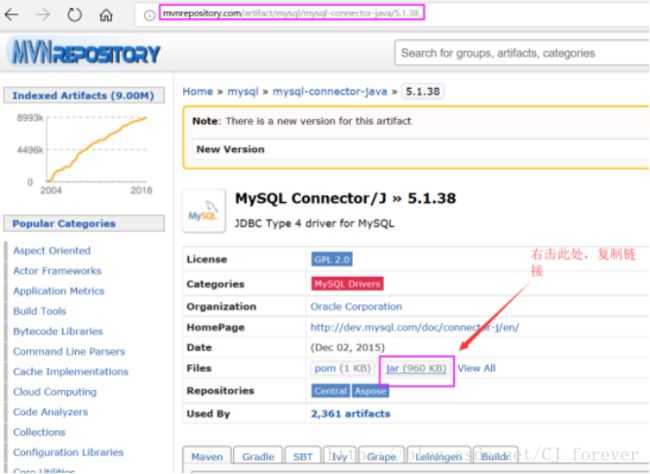The height and width of the screenshot is (474, 650).
Task: Click the JDBC Type 4 driver description
Action: tap(314, 224)
